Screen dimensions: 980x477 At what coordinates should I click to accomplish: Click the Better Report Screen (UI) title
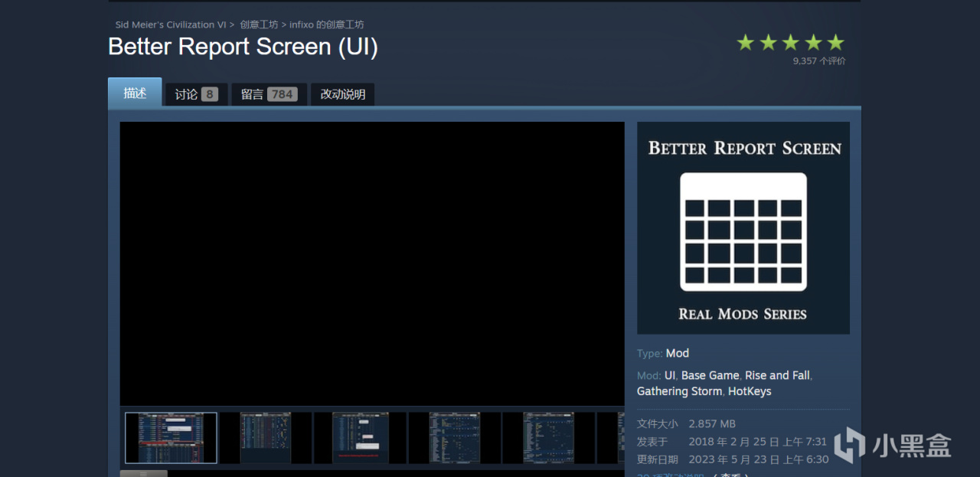click(x=243, y=47)
